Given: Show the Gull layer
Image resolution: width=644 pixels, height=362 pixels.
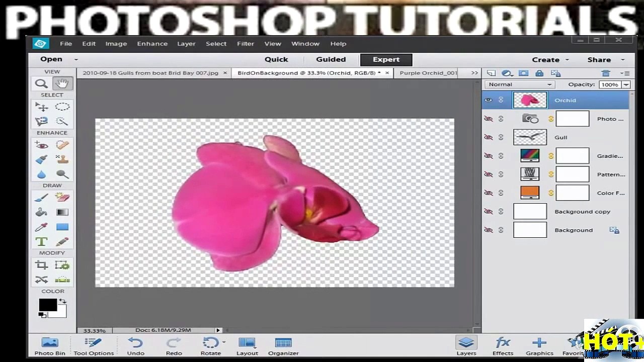Looking at the screenshot, I should (488, 137).
